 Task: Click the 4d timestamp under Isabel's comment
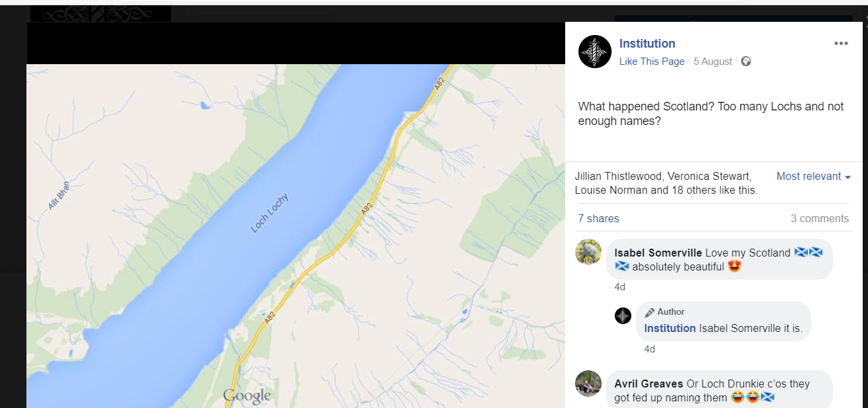tap(619, 287)
